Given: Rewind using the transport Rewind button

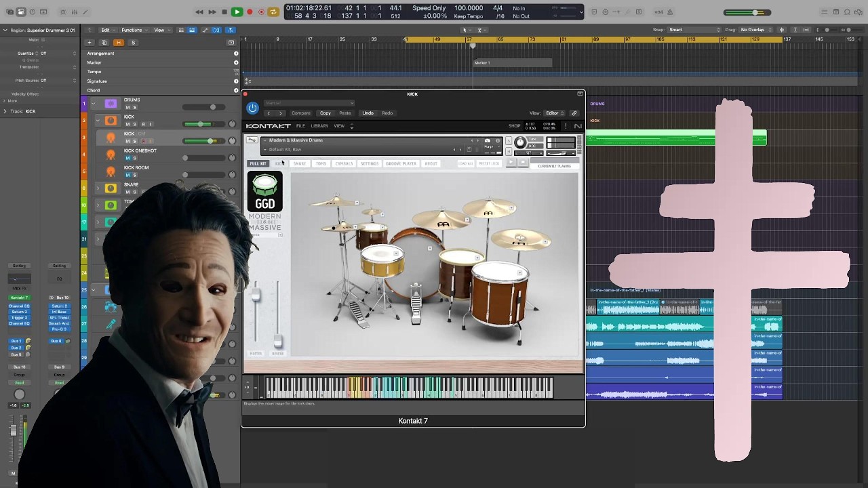Looking at the screenshot, I should pyautogui.click(x=199, y=12).
